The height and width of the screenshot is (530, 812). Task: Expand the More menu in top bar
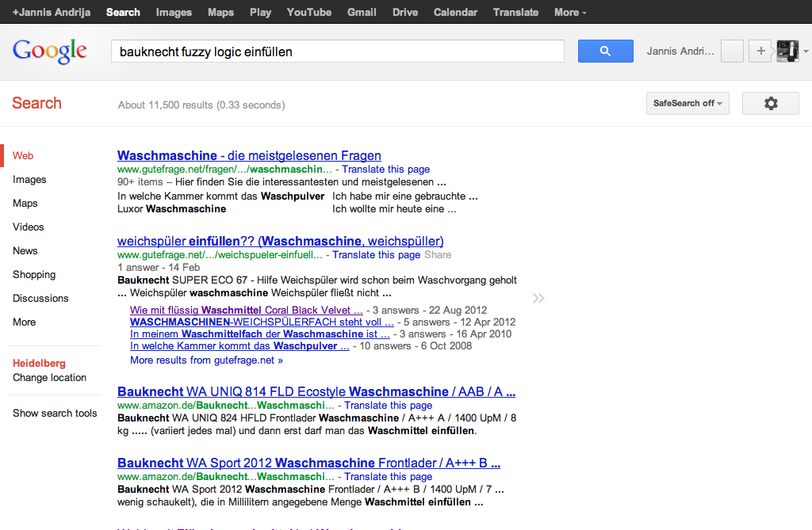click(x=570, y=13)
